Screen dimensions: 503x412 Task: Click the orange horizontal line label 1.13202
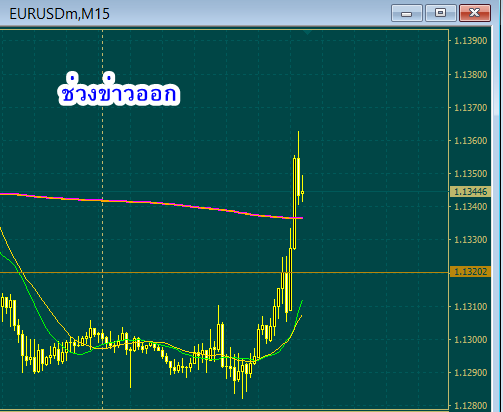pos(470,272)
